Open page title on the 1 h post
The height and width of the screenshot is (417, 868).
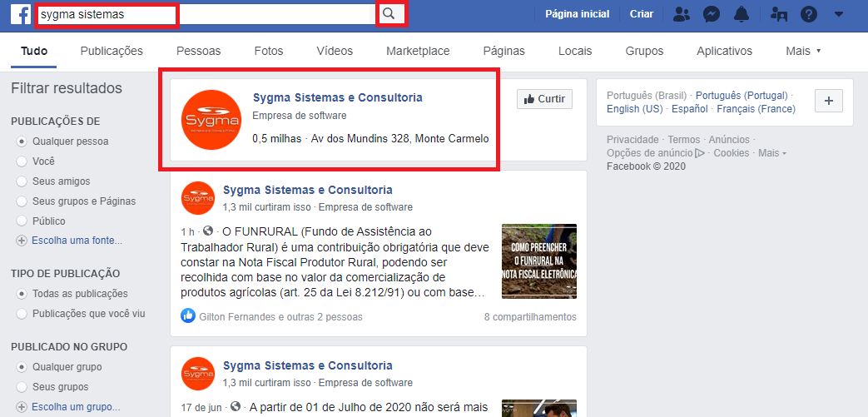308,190
